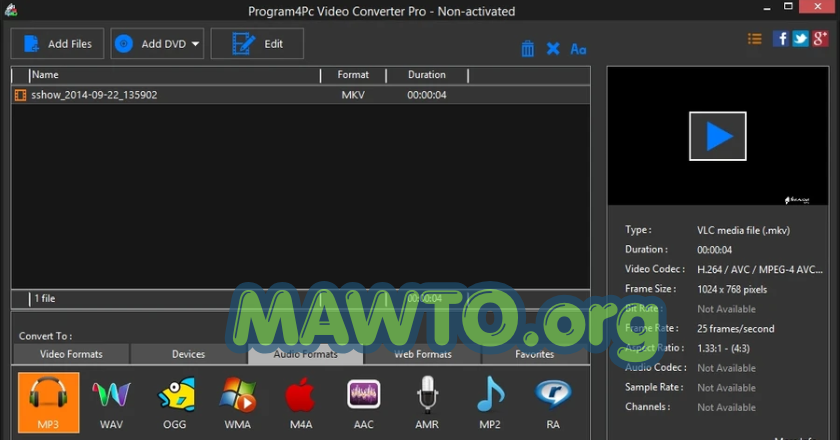Open the Edit video button
This screenshot has width=840, height=440.
point(257,43)
